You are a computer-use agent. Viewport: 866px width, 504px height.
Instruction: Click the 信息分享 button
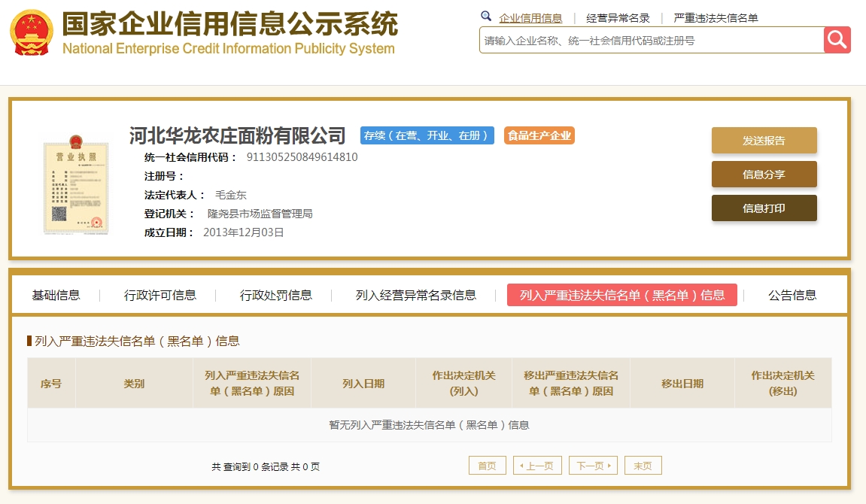click(x=764, y=175)
